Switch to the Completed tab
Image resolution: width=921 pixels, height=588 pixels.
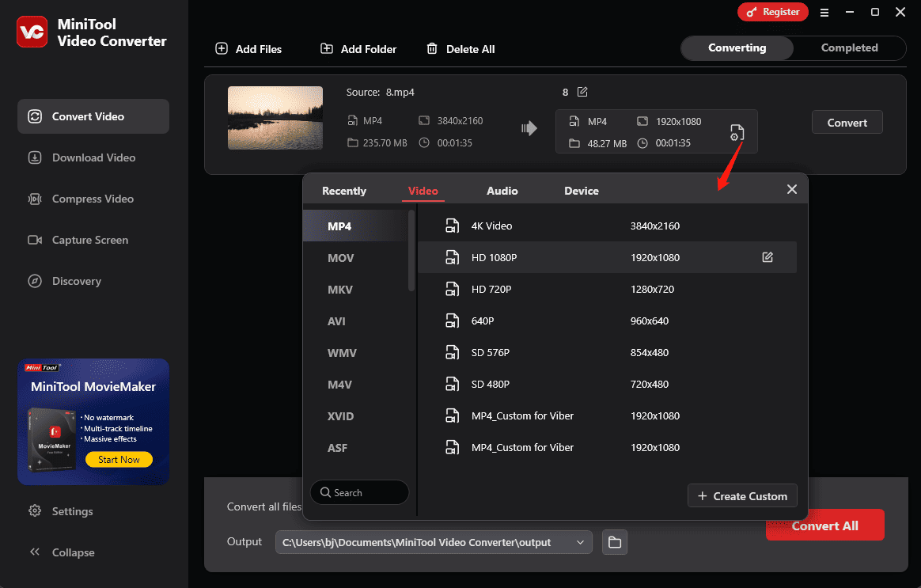[x=849, y=48]
